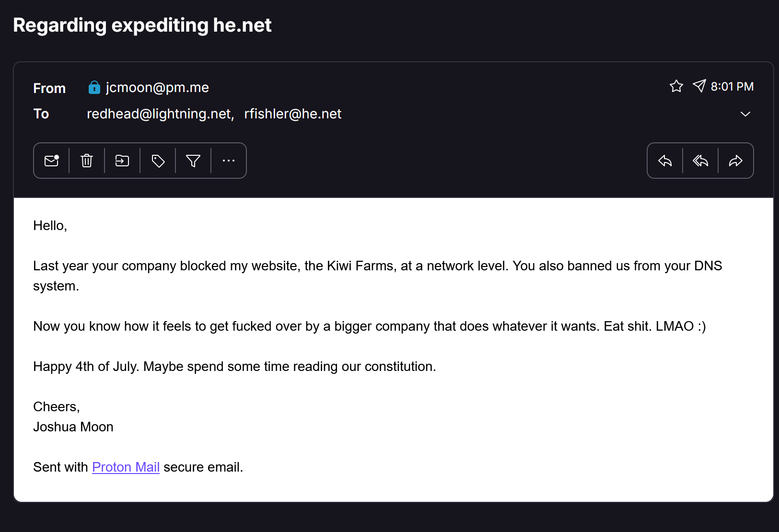This screenshot has height=532, width=779.
Task: Reply to the sender
Action: tap(665, 161)
